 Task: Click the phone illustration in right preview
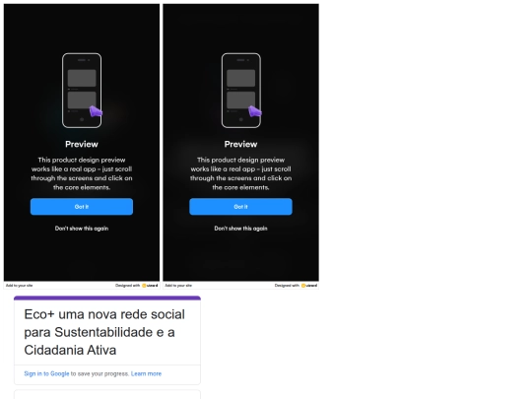point(241,91)
